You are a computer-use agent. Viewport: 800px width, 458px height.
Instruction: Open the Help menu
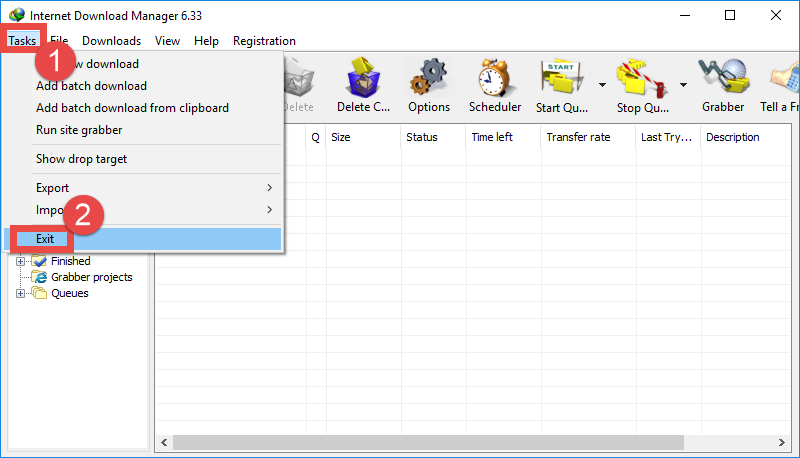click(206, 41)
